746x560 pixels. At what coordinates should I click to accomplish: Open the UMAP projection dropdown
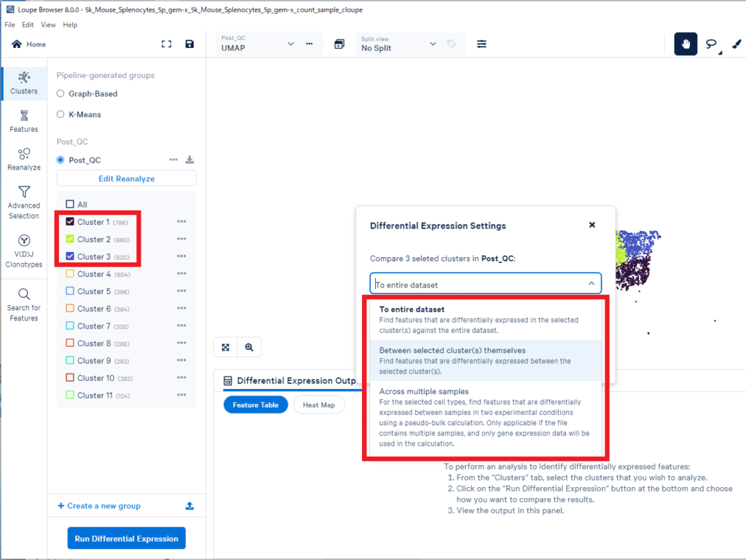pos(258,44)
